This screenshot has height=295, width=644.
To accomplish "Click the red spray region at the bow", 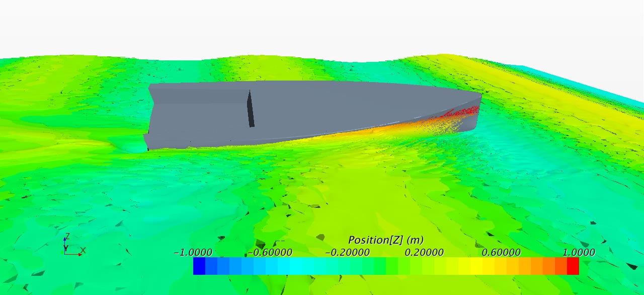I will tap(460, 111).
